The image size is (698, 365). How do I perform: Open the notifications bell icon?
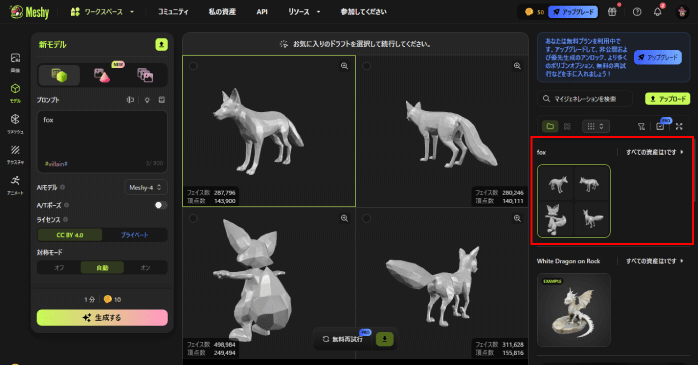657,12
